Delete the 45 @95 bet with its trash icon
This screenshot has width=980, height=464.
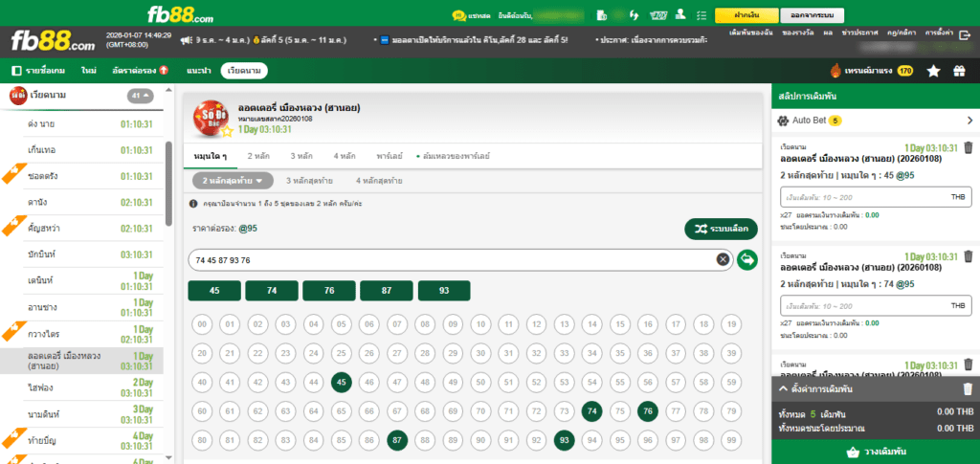[x=969, y=148]
